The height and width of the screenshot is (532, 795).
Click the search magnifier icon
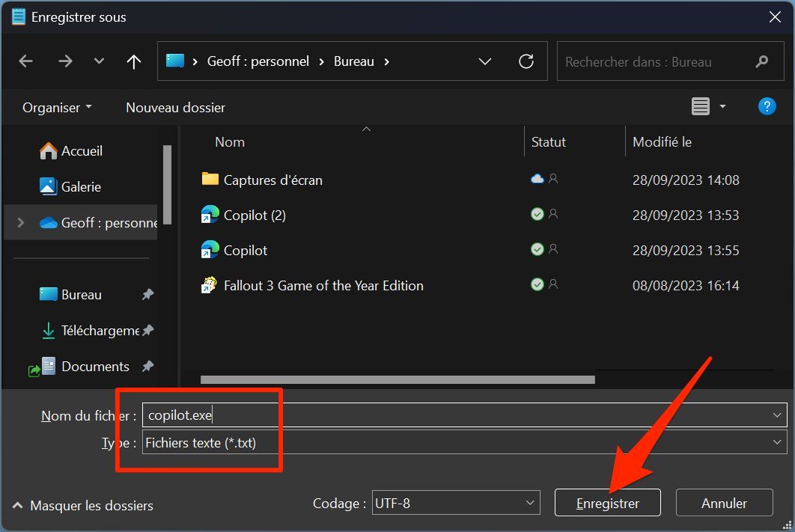(x=761, y=62)
